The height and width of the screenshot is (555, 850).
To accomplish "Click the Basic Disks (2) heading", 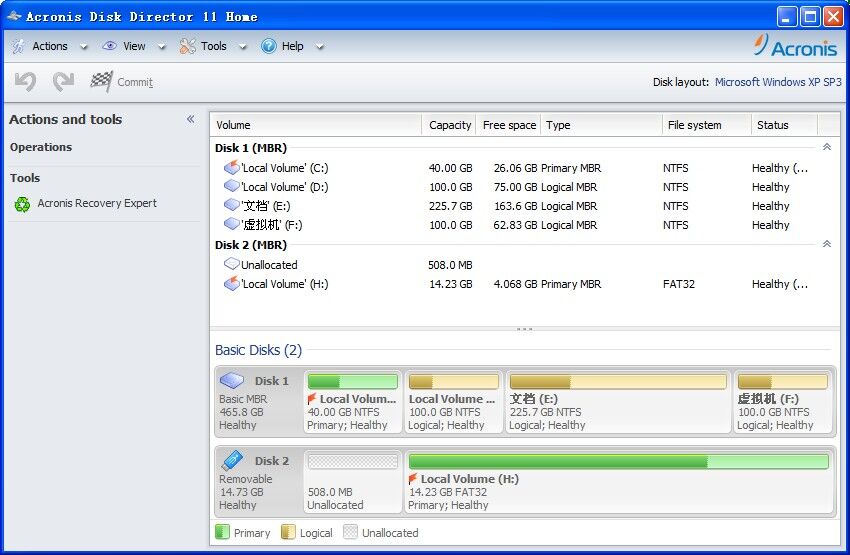I will tap(259, 350).
